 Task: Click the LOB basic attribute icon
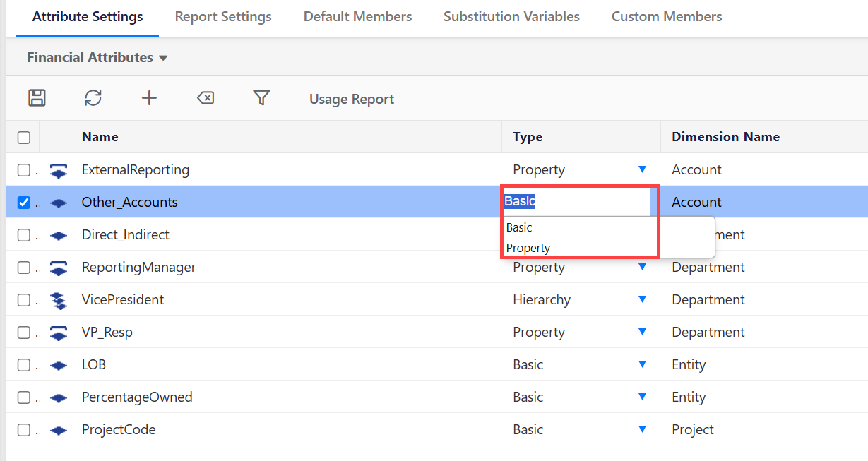(59, 365)
